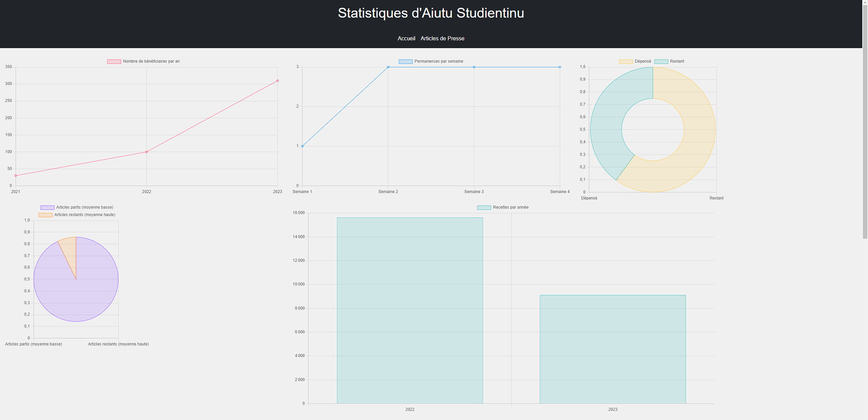
Task: Click the 2022 revenue bar
Action: click(x=410, y=311)
